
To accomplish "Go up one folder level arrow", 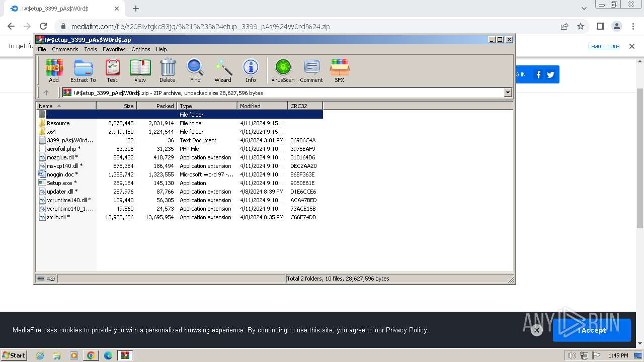I will tap(46, 93).
